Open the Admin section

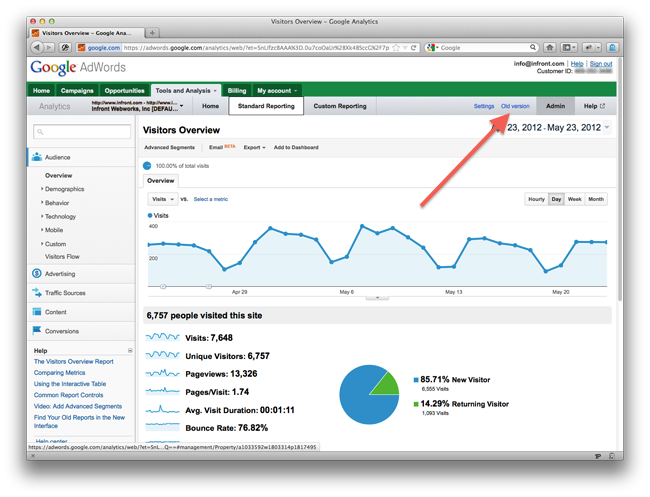point(555,106)
